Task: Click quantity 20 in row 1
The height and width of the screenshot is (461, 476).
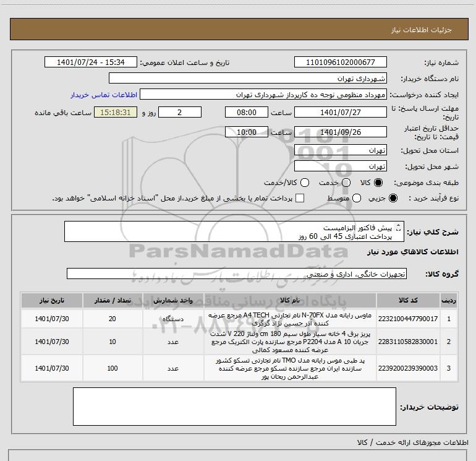Action: [113, 319]
